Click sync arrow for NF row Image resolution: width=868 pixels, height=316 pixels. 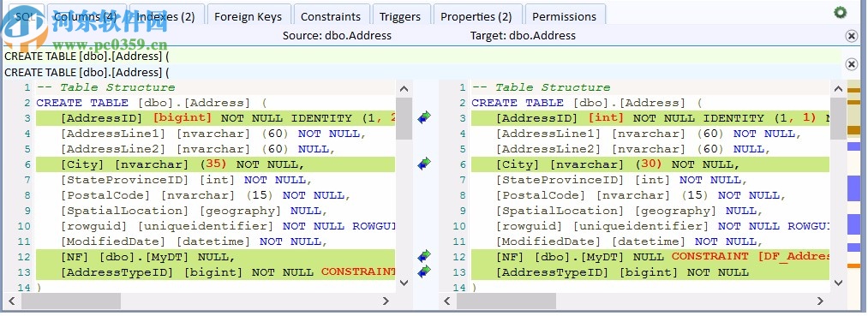point(425,256)
